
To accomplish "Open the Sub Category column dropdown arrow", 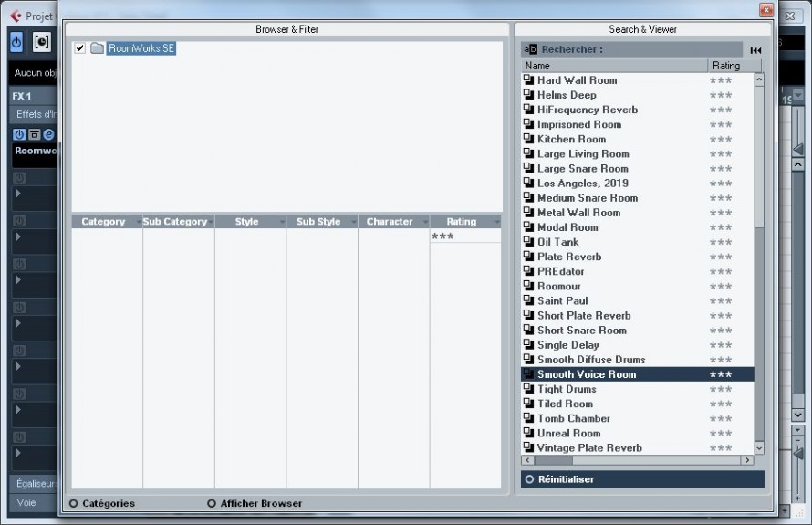I will (210, 222).
